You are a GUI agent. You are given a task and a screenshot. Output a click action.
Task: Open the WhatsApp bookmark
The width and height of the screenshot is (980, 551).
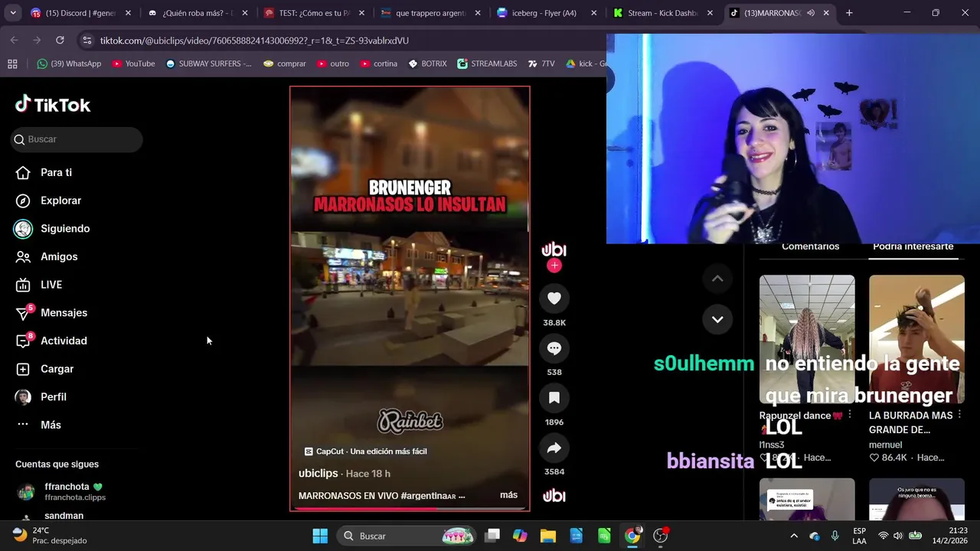coord(69,64)
